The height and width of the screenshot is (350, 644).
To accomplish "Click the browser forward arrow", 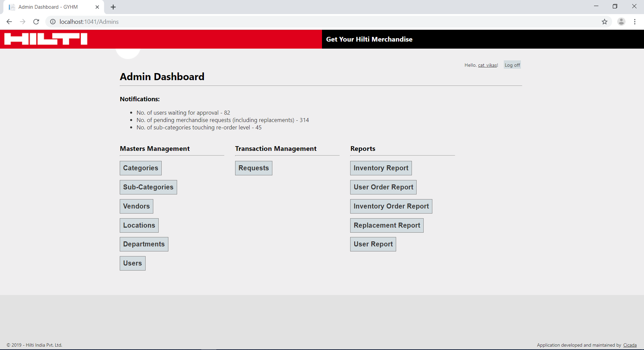I will click(22, 22).
